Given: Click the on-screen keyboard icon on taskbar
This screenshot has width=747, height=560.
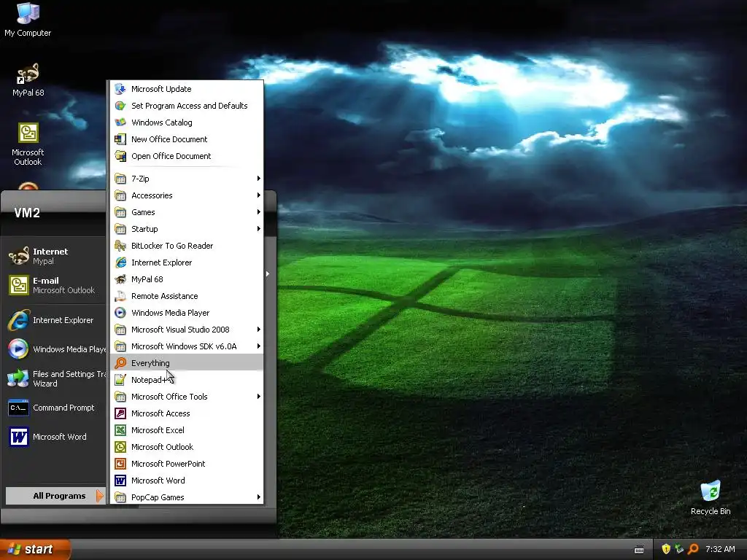Looking at the screenshot, I should click(x=639, y=550).
